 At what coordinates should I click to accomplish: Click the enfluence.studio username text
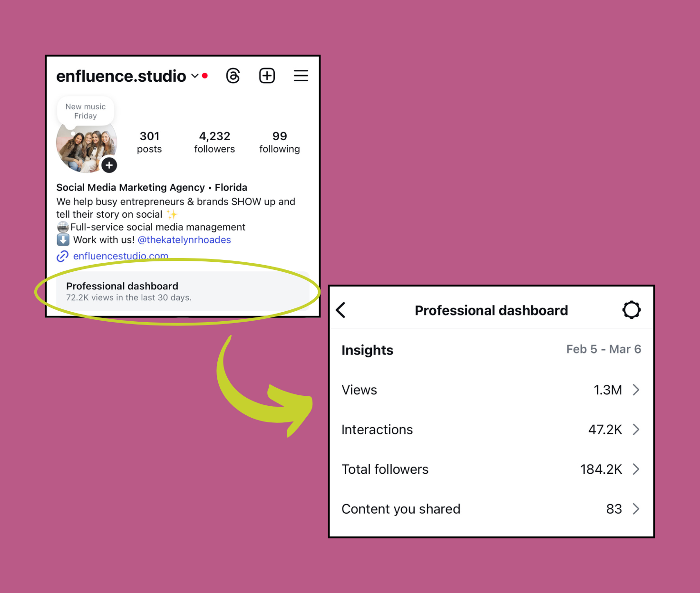pos(121,76)
